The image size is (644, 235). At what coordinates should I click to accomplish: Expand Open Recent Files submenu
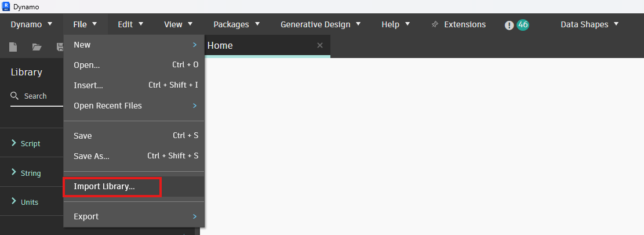click(134, 106)
